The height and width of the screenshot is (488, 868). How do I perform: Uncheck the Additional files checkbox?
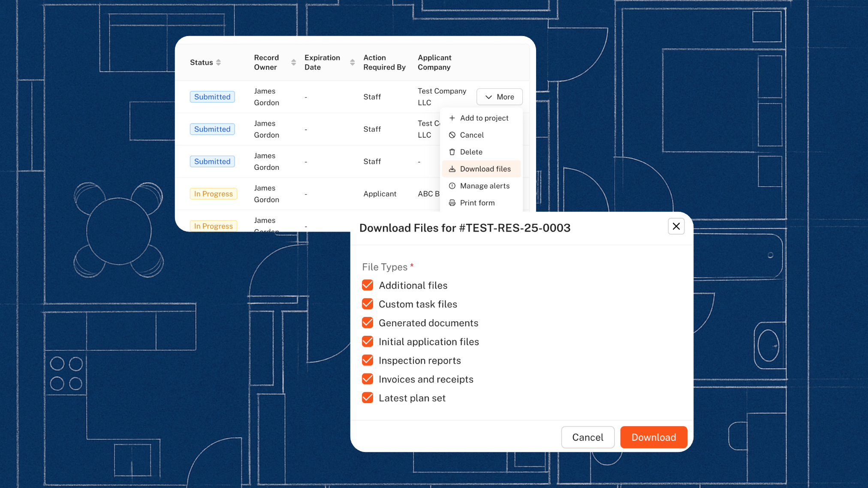click(368, 286)
